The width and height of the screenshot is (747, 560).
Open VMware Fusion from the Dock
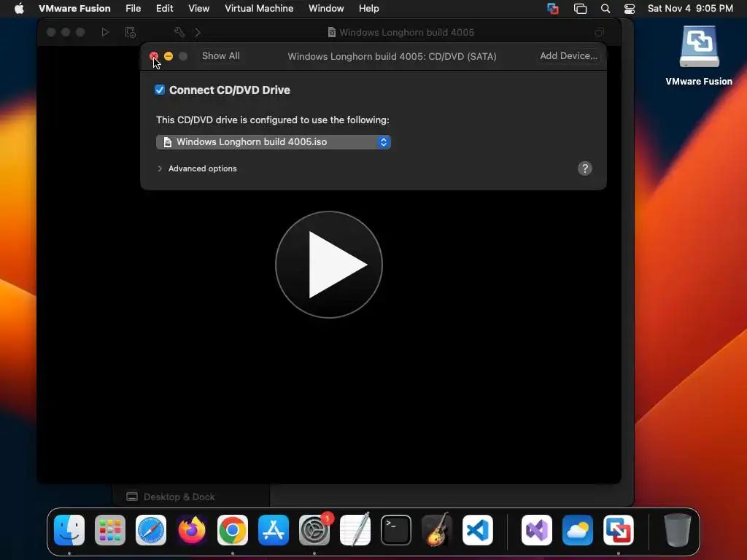619,530
